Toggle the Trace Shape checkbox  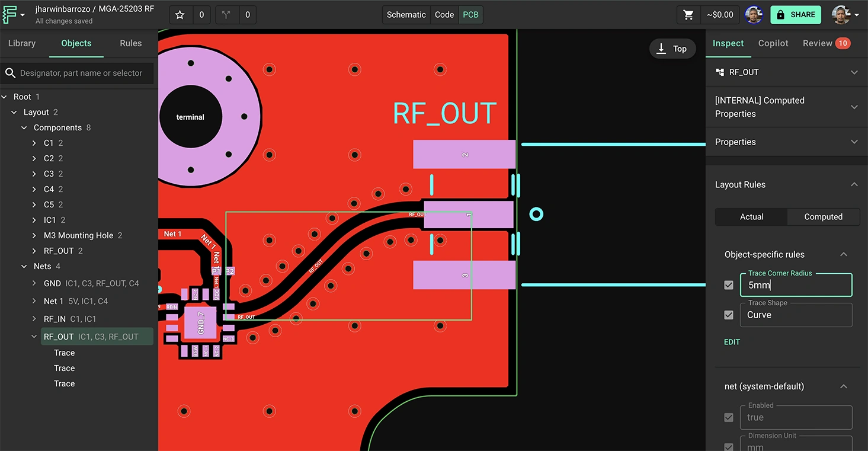pos(729,315)
